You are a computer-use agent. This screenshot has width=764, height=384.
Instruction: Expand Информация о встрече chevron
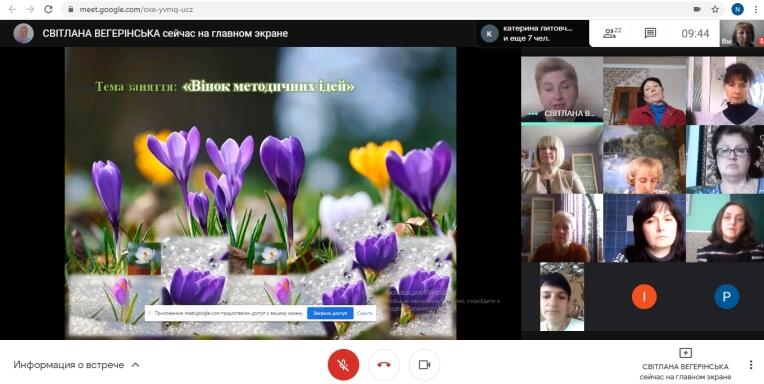(x=135, y=365)
